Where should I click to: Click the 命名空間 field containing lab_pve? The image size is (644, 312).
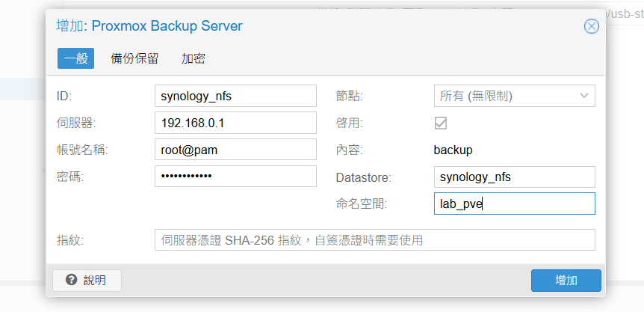(x=514, y=204)
